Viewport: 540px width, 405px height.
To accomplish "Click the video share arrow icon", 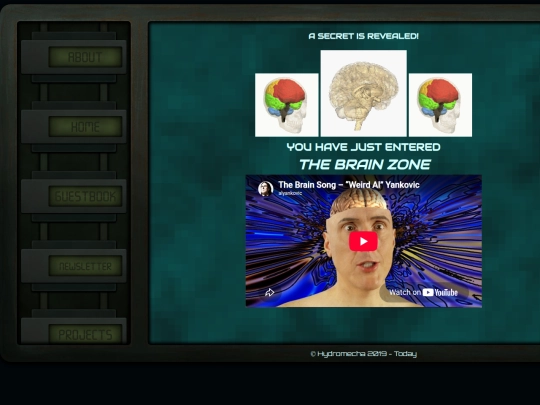I will click(x=270, y=292).
